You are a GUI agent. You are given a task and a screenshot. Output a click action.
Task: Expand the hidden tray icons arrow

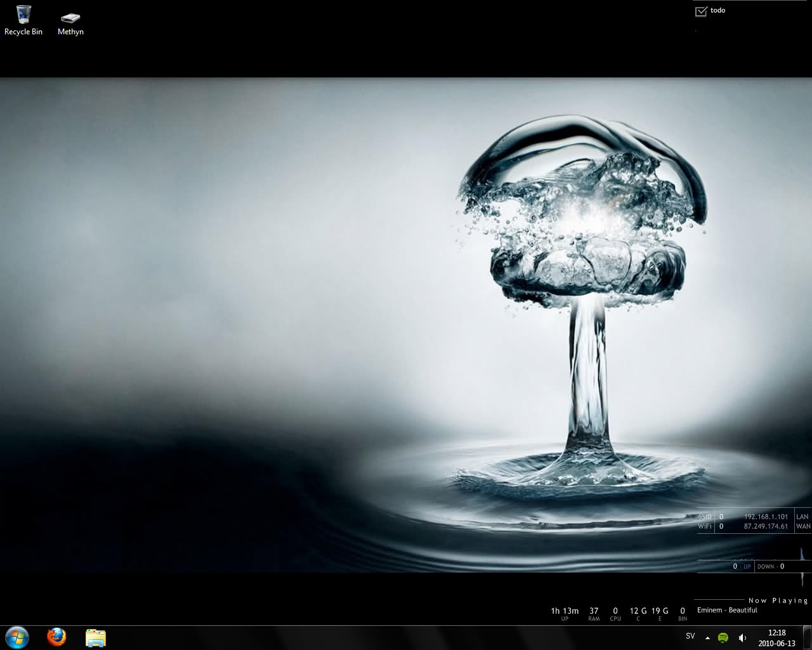coord(707,638)
